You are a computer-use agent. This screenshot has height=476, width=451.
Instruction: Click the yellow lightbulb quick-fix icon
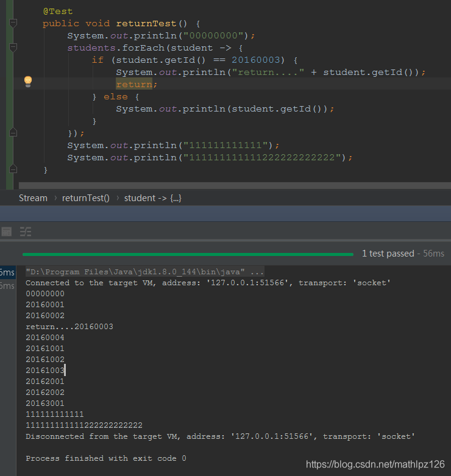pyautogui.click(x=27, y=81)
